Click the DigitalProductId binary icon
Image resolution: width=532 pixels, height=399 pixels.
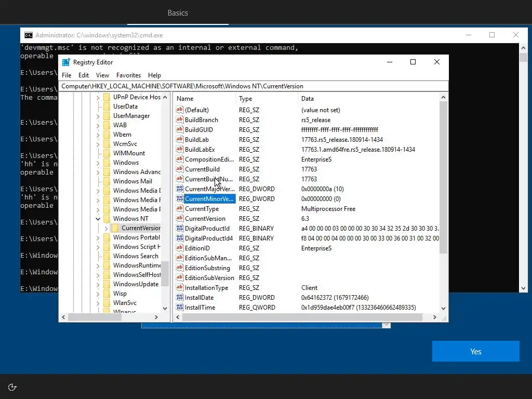click(x=179, y=228)
